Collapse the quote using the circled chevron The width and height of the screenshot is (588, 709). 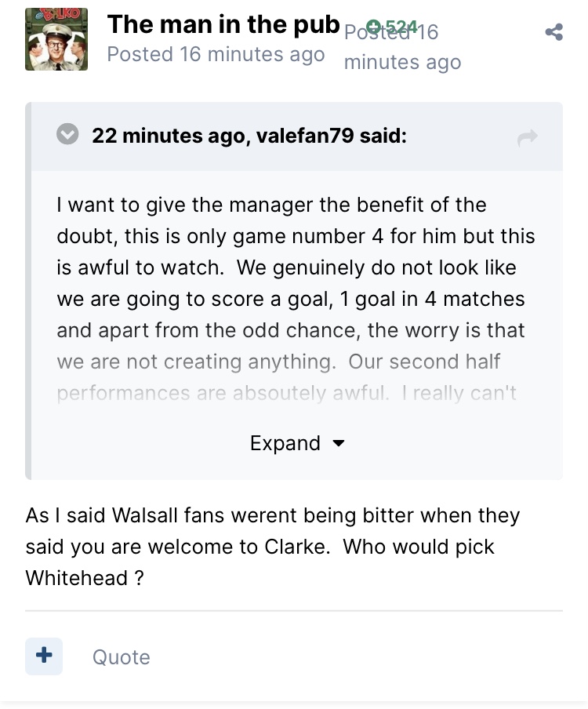tap(68, 135)
